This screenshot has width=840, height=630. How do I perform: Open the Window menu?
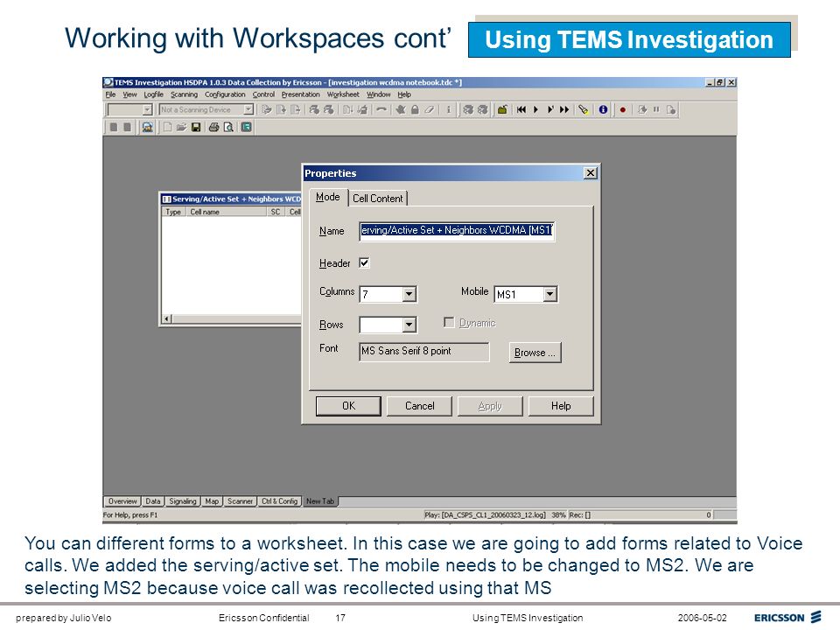click(x=379, y=94)
